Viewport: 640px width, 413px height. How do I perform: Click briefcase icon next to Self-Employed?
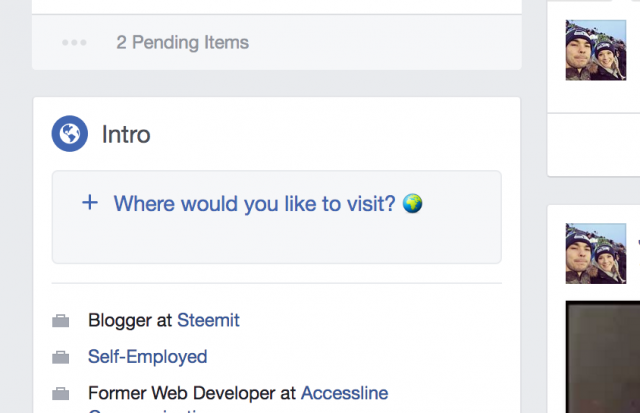tap(60, 357)
